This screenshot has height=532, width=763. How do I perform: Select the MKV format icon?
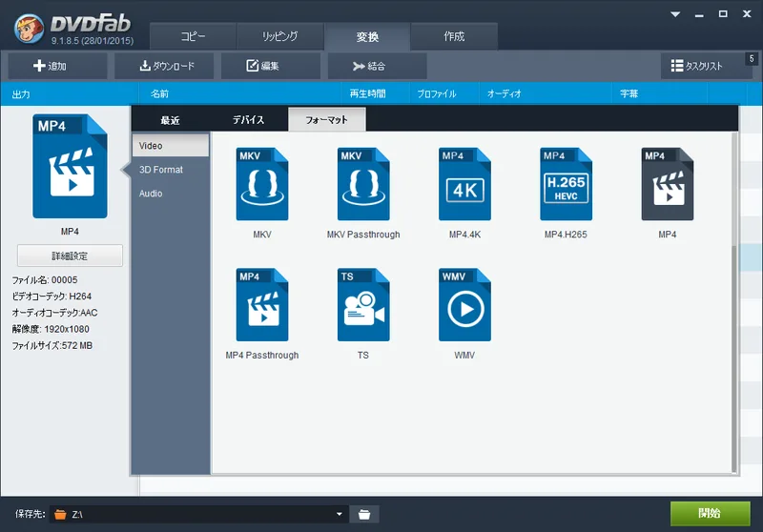coord(262,185)
